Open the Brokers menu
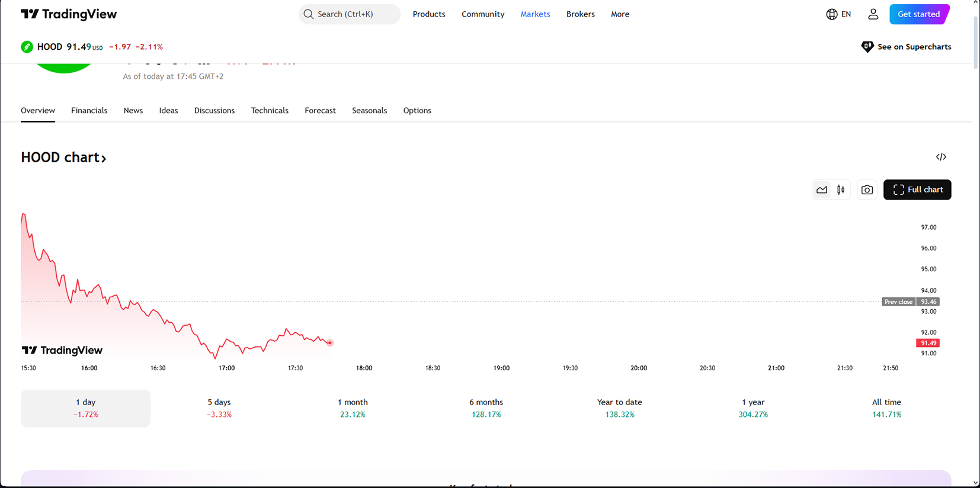 581,14
